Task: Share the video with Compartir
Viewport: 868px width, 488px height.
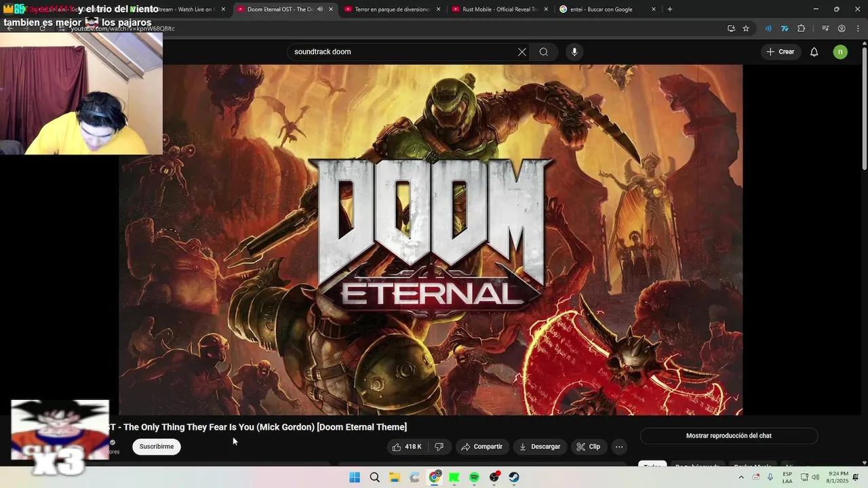Action: point(481,447)
